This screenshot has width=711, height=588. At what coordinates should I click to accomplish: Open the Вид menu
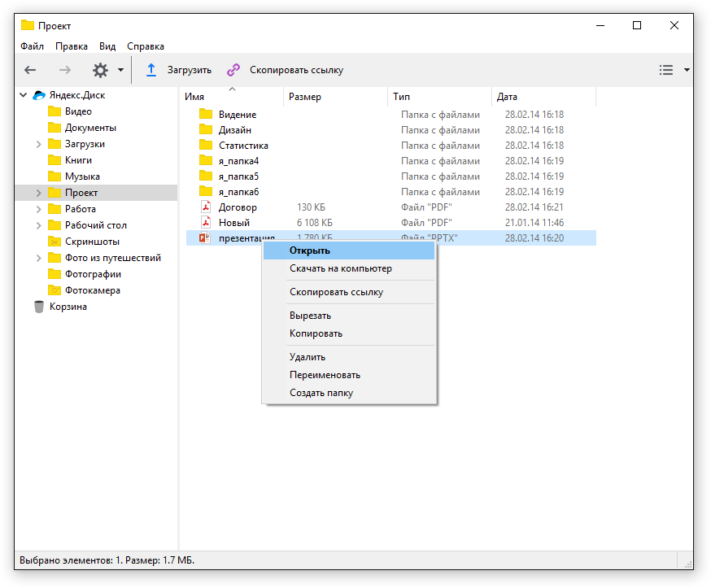(x=107, y=46)
